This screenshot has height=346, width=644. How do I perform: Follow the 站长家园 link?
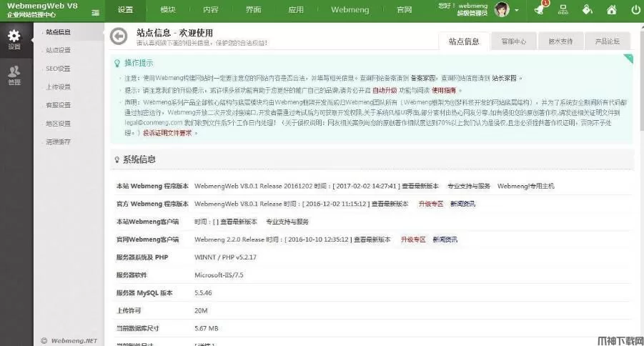504,78
